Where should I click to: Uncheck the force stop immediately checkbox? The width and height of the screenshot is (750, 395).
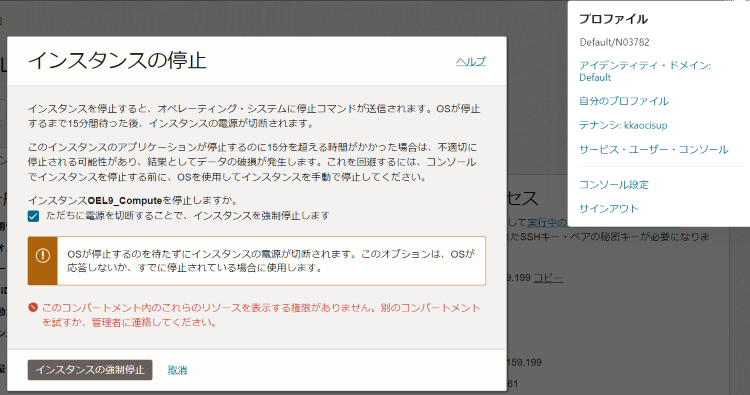click(33, 216)
